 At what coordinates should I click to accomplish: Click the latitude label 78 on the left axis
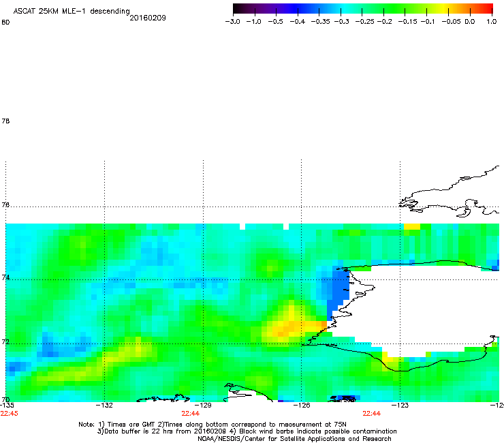point(5,121)
